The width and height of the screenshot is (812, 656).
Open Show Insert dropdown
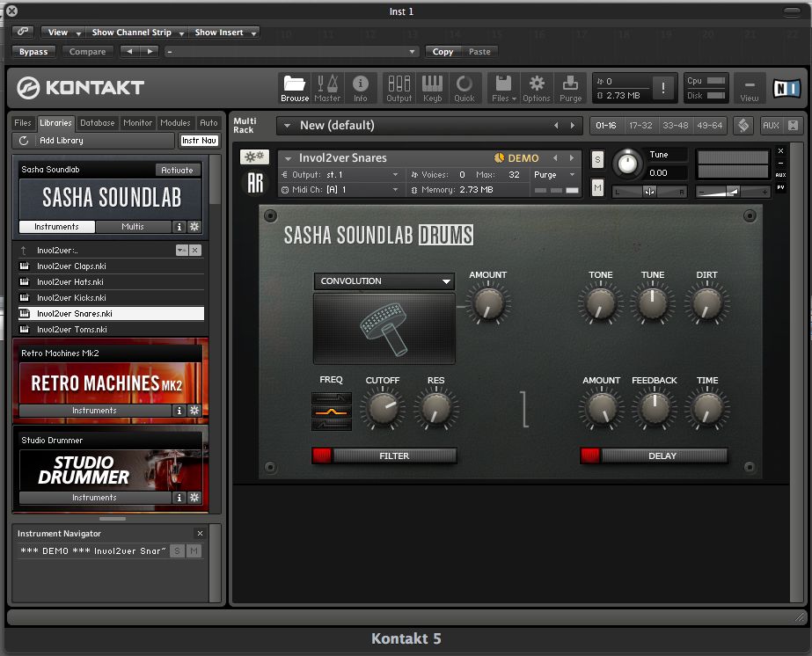coord(224,33)
